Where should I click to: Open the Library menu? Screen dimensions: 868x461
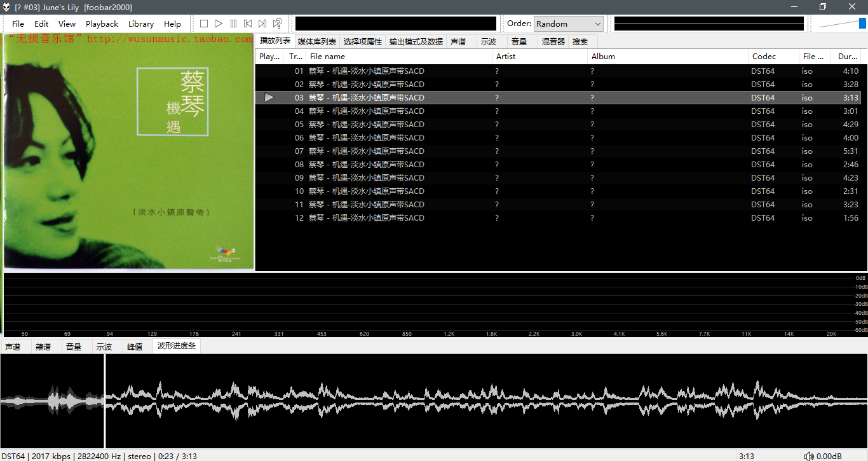[x=140, y=24]
